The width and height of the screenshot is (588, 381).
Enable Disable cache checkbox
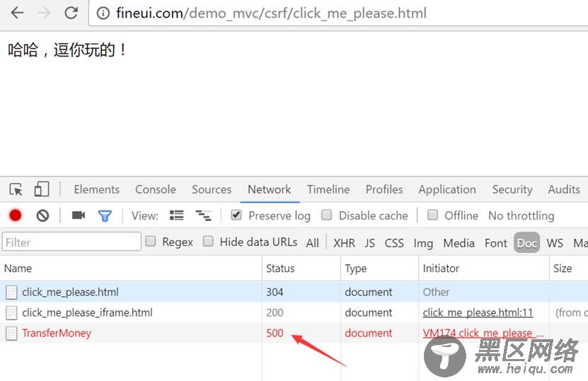click(327, 215)
